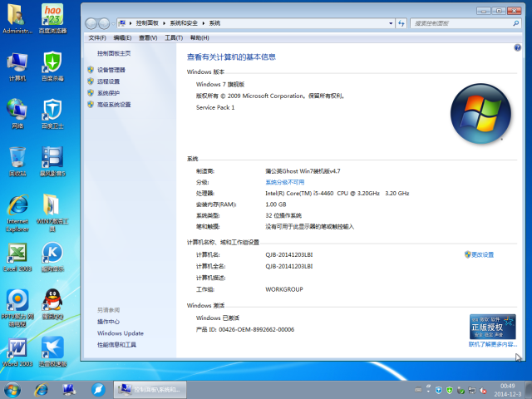Launch the blue shield guard shortcut
This screenshot has width=532, height=399.
pos(52,115)
